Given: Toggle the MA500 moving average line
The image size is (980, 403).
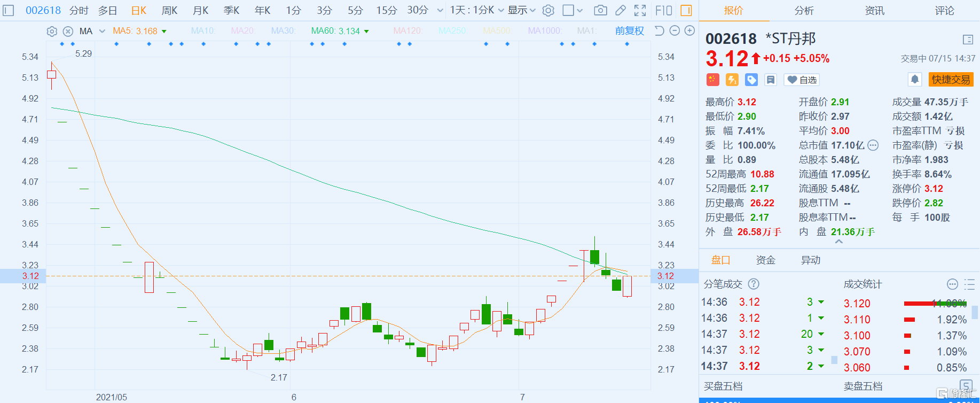Looking at the screenshot, I should click(497, 31).
